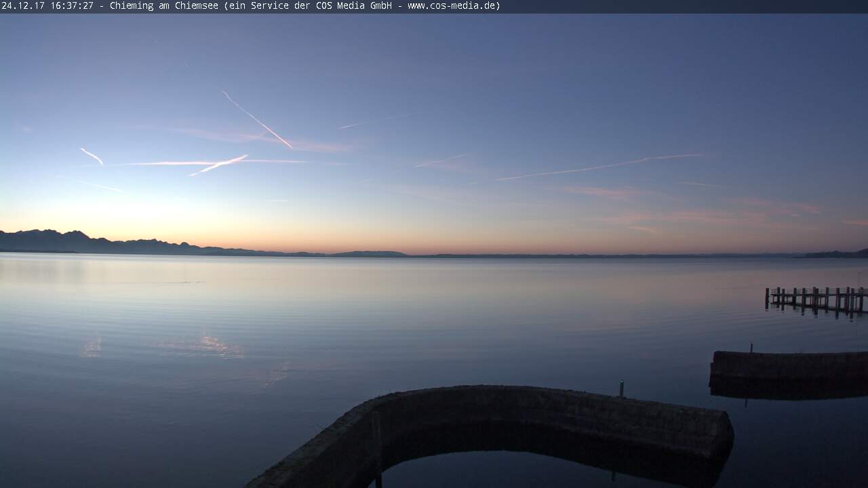Click the small post on the curved breakwater

click(x=621, y=388)
